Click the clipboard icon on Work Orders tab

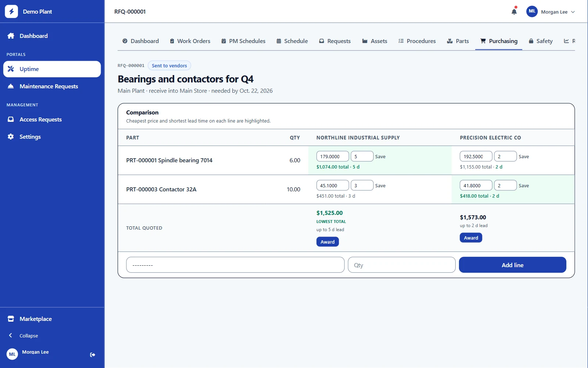[x=172, y=41]
